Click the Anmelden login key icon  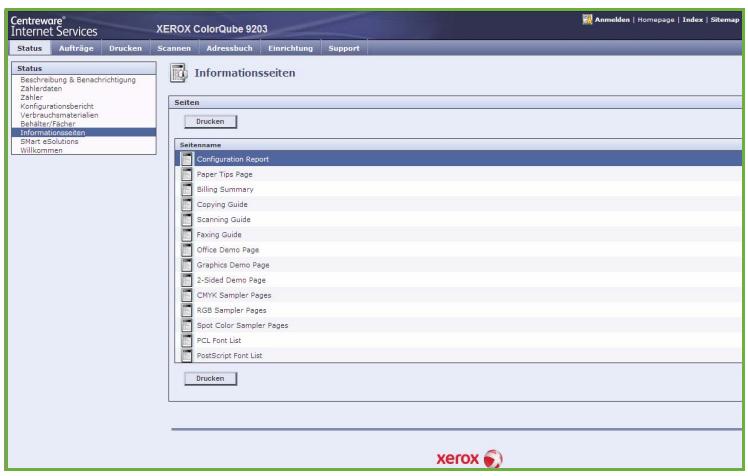click(587, 19)
